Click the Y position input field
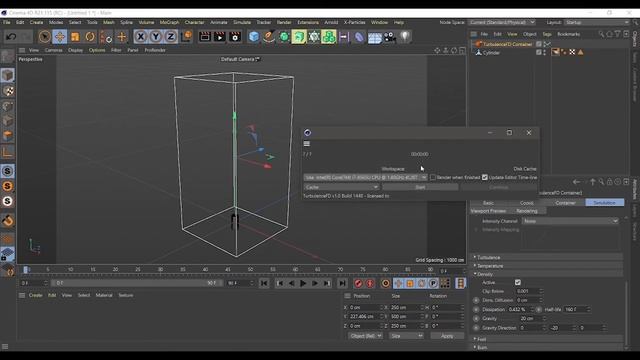This screenshot has height=360, width=640. 364,316
